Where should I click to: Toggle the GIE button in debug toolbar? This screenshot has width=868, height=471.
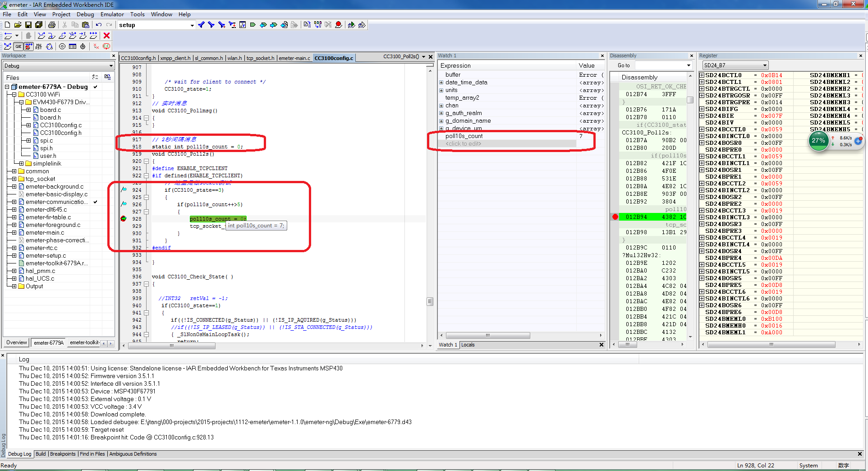[18, 46]
